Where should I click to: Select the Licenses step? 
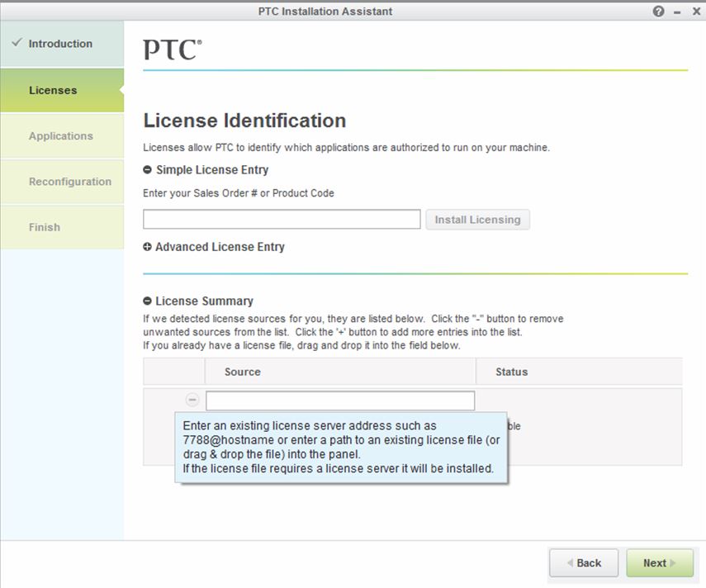point(62,90)
